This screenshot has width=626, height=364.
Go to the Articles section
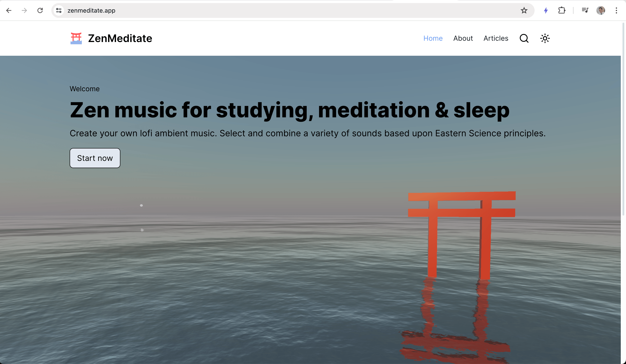[x=496, y=38]
